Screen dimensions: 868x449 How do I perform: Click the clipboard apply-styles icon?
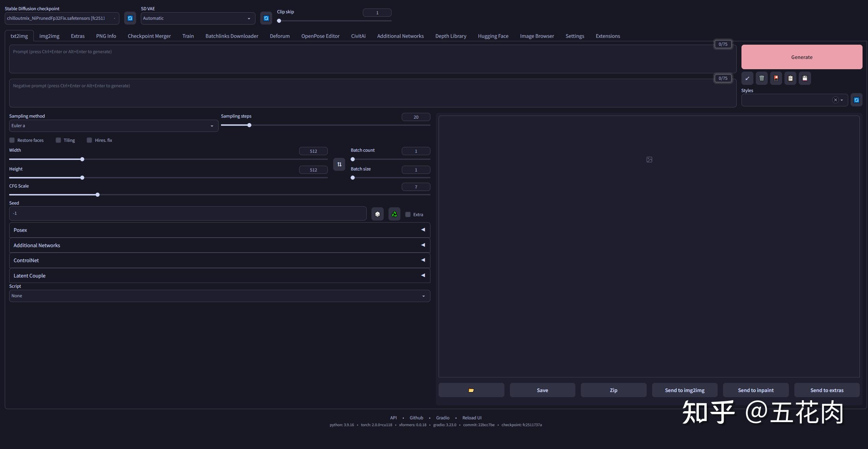pos(790,78)
